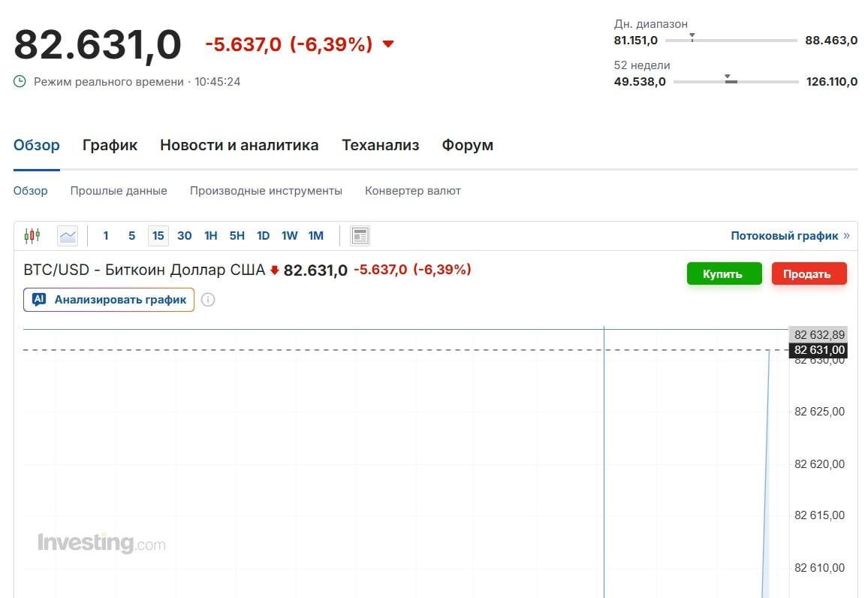Click the 52 недели range slider
868x598 pixels.
pos(736,81)
